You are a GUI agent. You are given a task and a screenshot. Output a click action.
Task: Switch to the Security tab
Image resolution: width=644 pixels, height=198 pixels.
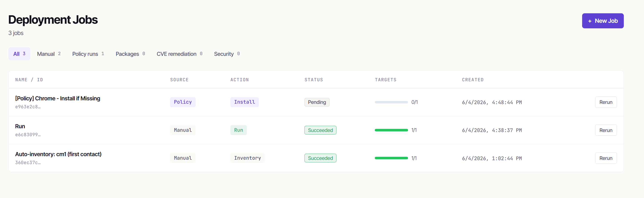click(x=227, y=54)
